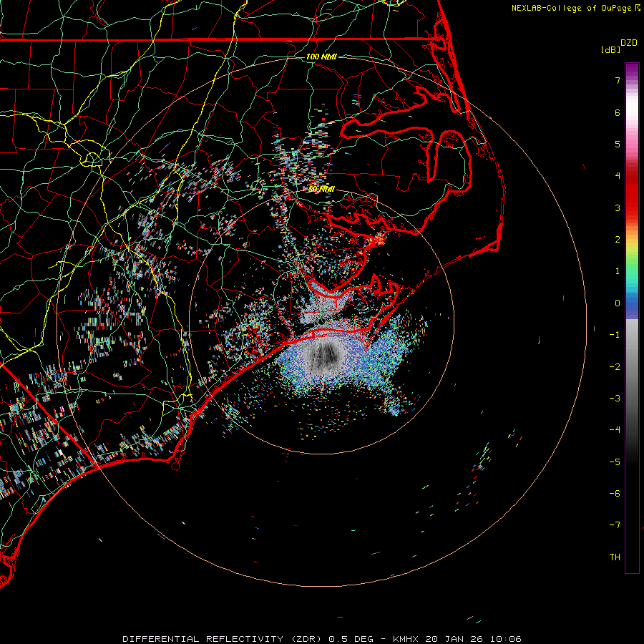This screenshot has height=644, width=644.
Task: Click the scale value -7
Action: [615, 525]
